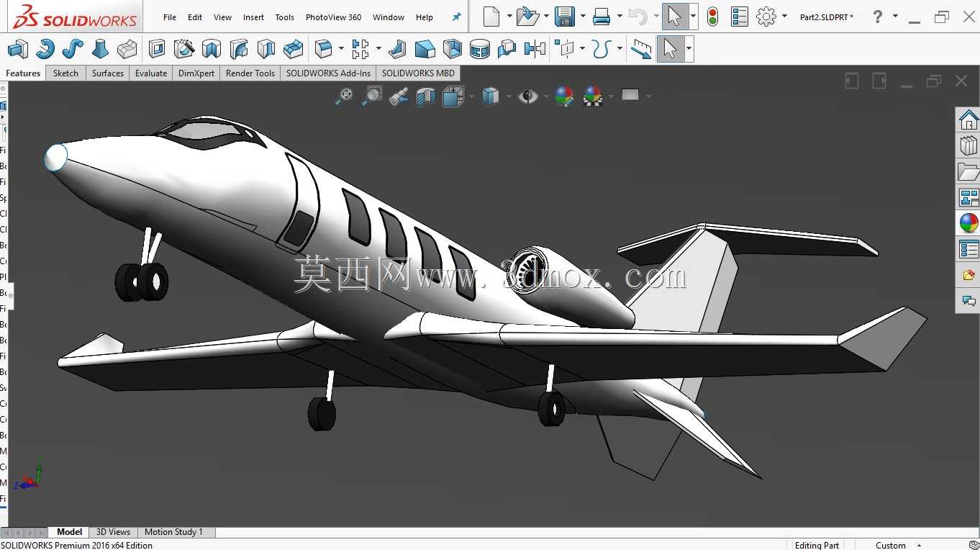Open the Insert menu
The width and height of the screenshot is (980, 550).
click(253, 17)
